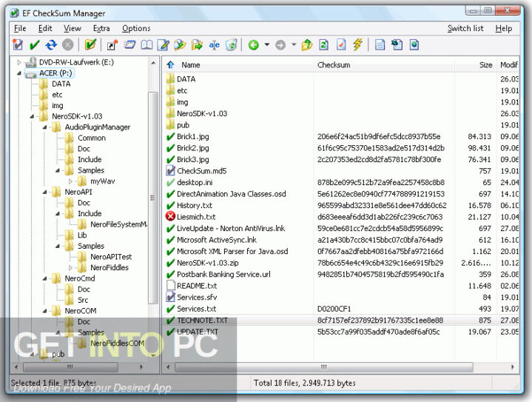
Task: Collapse the NeroCOM tree node
Action: pos(45,311)
